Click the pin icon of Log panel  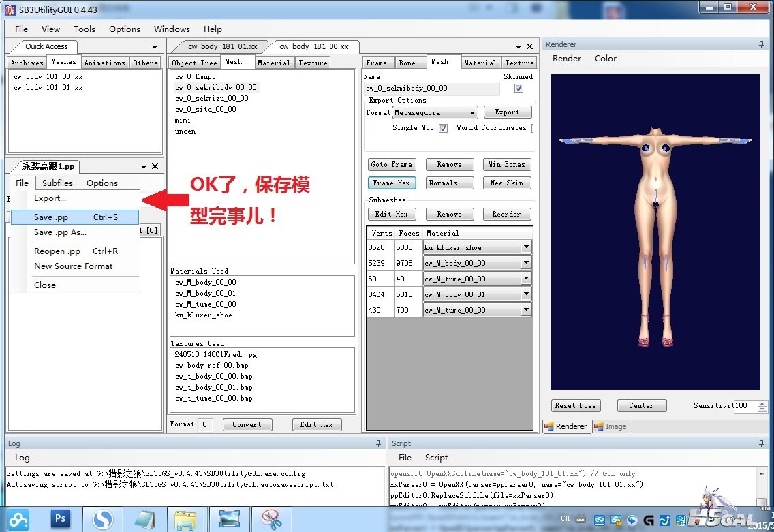[378, 443]
